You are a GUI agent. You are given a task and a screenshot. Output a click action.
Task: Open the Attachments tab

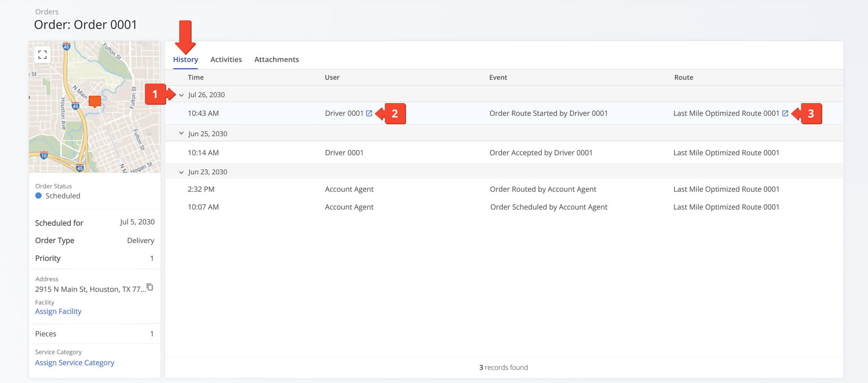tap(276, 59)
